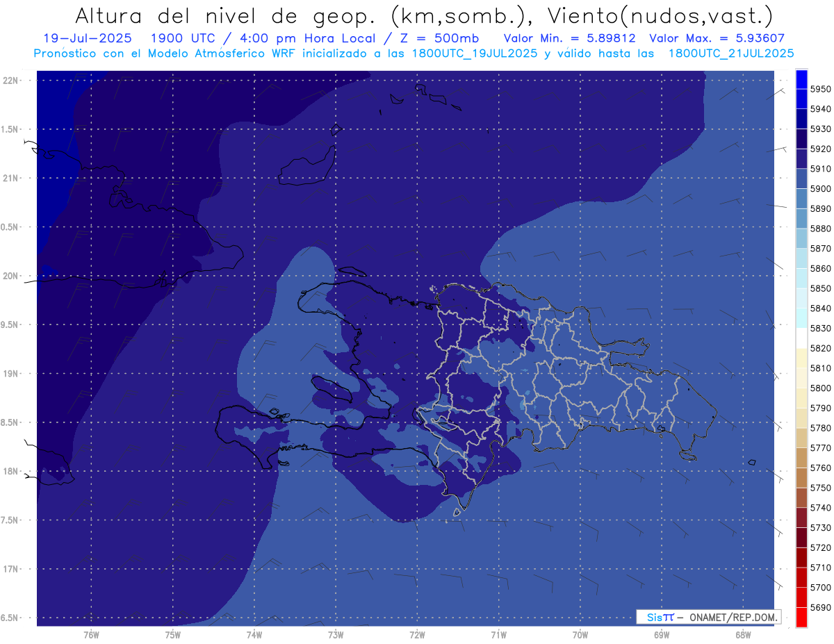Viewport: 834px width, 644px height.
Task: Click the legend value 5800
Action: (820, 388)
